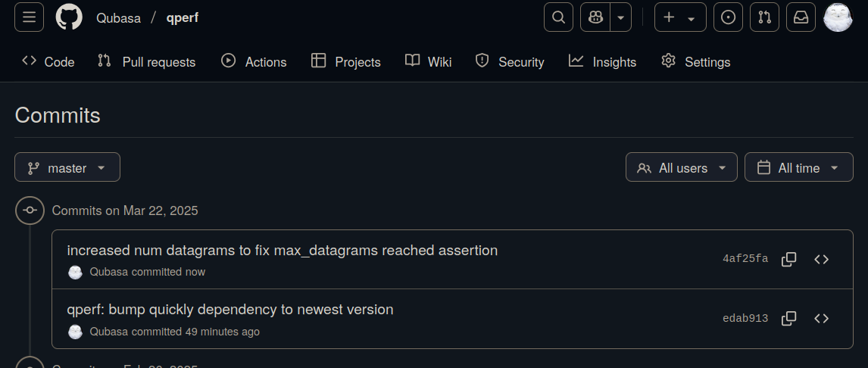This screenshot has height=368, width=868.
Task: Open GitHub Copilot chat icon
Action: tap(595, 17)
